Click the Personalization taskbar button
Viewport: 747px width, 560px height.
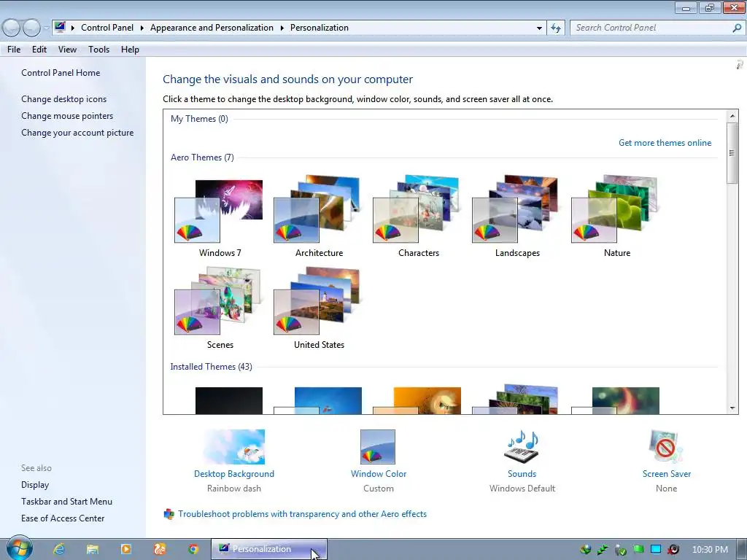click(x=269, y=549)
